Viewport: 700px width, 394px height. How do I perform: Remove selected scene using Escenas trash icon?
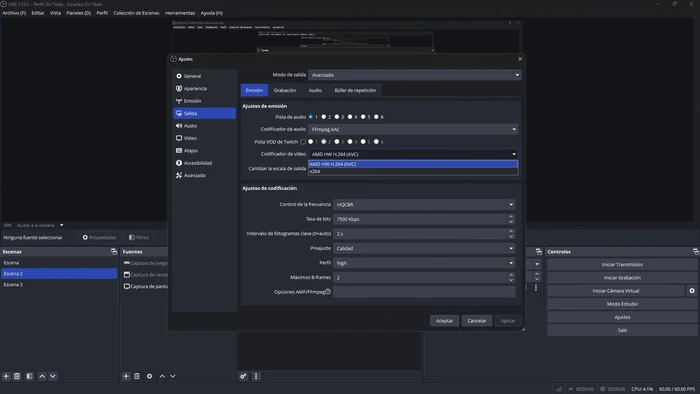(17, 376)
